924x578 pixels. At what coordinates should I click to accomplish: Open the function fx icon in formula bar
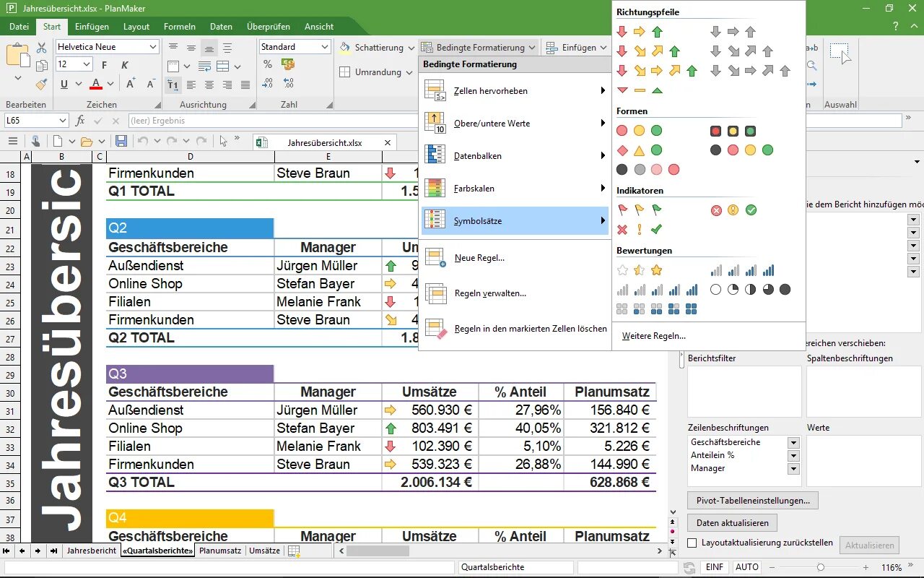[x=80, y=121]
